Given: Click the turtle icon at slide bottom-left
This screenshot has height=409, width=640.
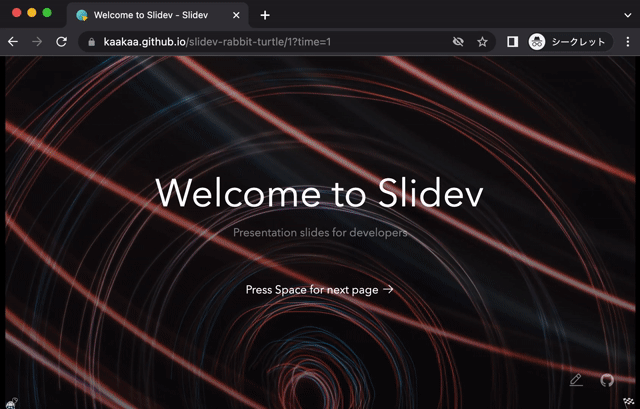Looking at the screenshot, I should click(12, 403).
